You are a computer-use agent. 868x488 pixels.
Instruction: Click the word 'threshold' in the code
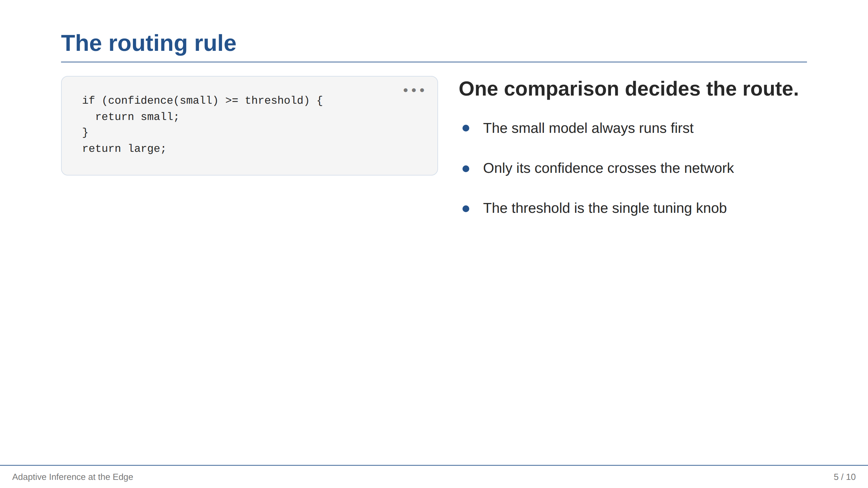click(274, 100)
